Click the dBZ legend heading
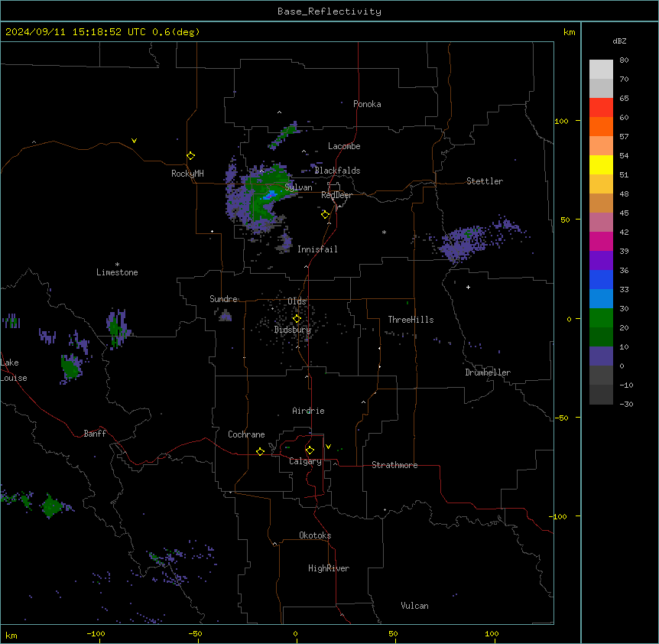 click(x=619, y=41)
